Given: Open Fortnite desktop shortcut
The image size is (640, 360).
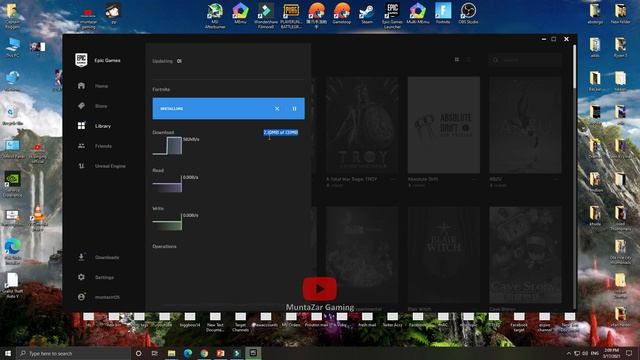Looking at the screenshot, I should pyautogui.click(x=443, y=13).
